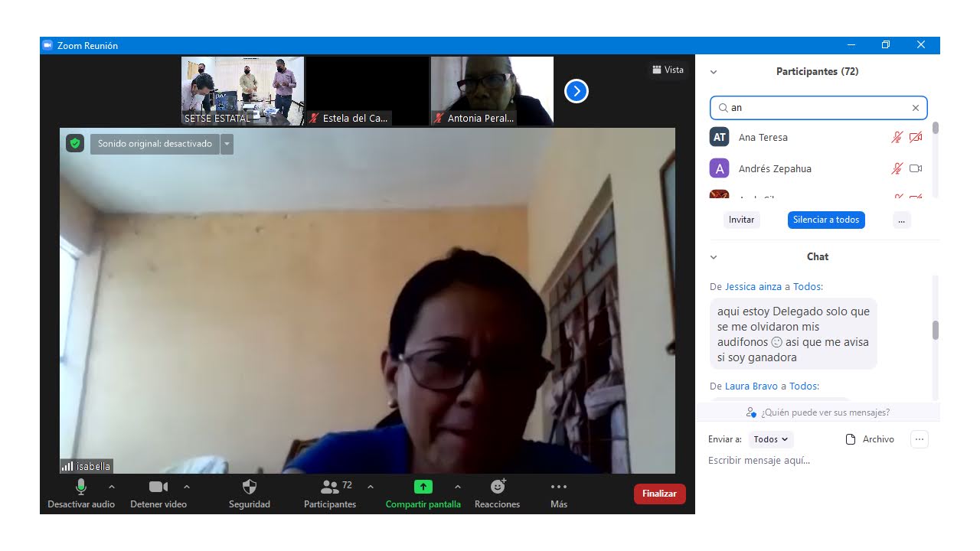This screenshot has height=551, width=980.
Task: Select the Antonia Peral... video thumbnail
Action: [492, 91]
